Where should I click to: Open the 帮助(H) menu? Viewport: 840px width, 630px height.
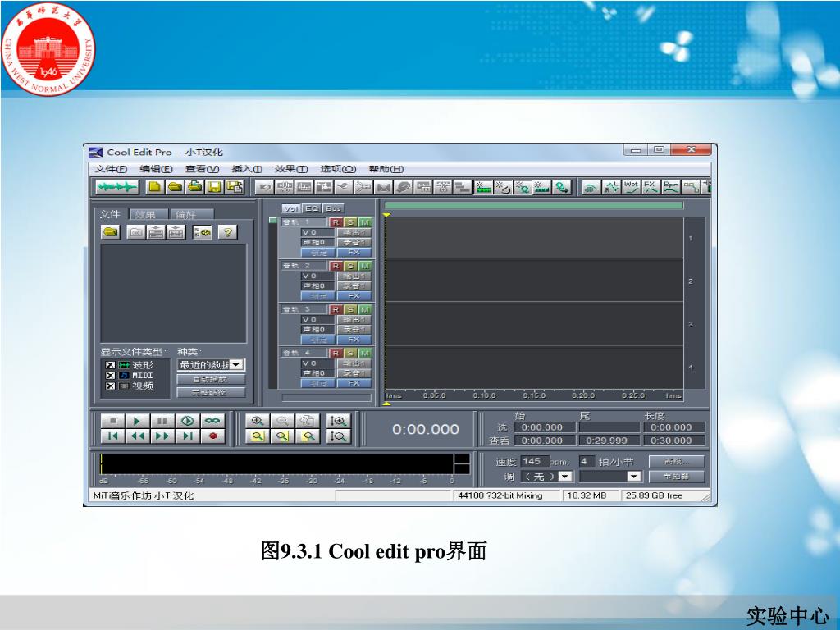(x=386, y=169)
